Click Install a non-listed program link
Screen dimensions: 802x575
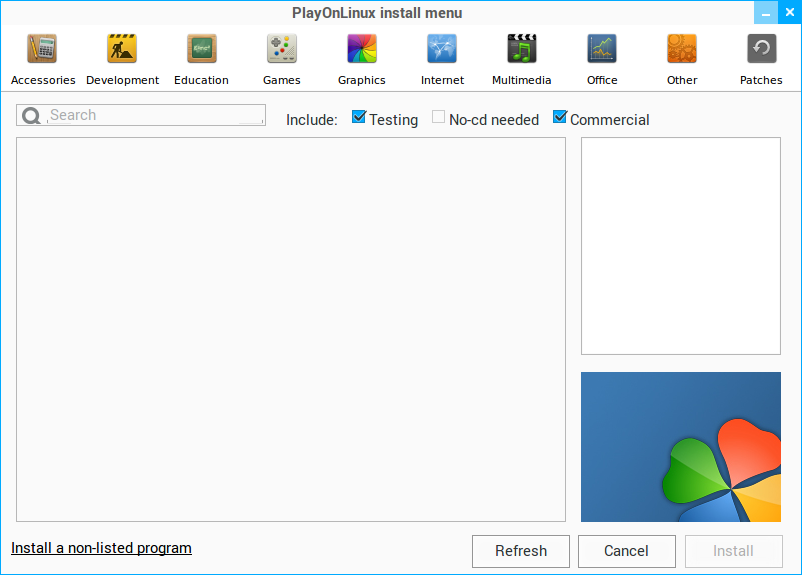tap(101, 548)
